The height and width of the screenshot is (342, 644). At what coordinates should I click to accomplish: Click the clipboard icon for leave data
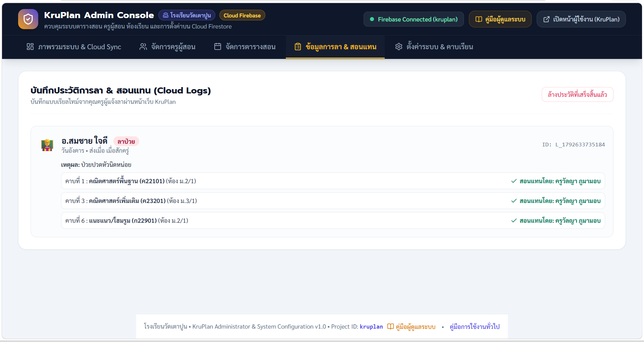298,47
